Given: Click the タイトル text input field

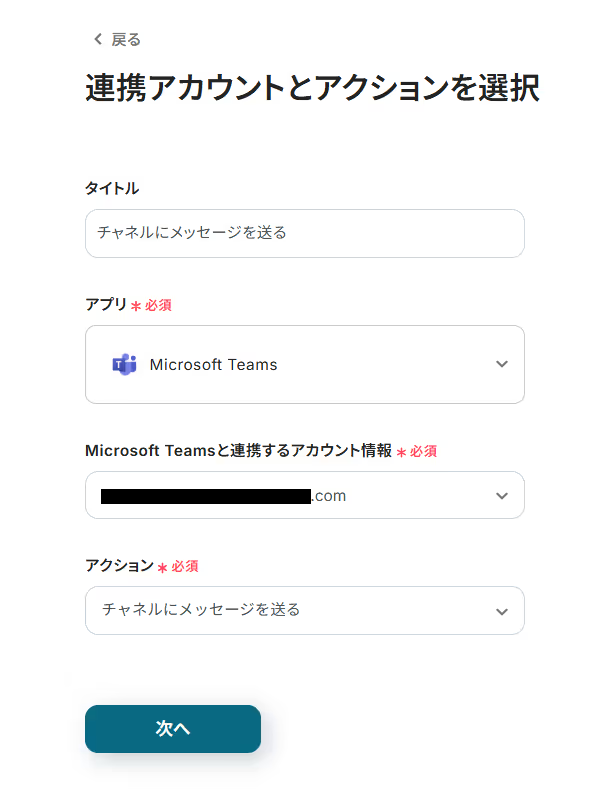Looking at the screenshot, I should pos(305,233).
